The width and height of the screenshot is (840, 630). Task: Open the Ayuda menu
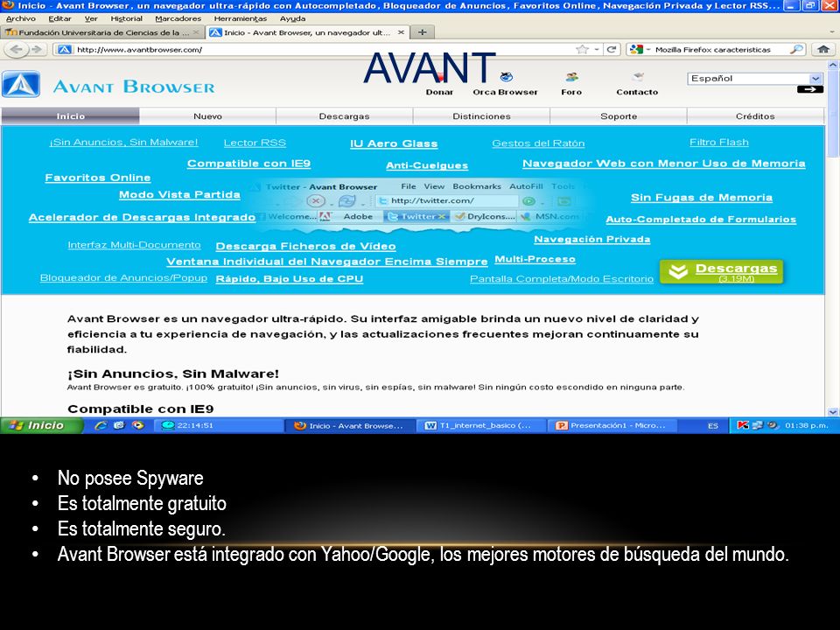(292, 18)
